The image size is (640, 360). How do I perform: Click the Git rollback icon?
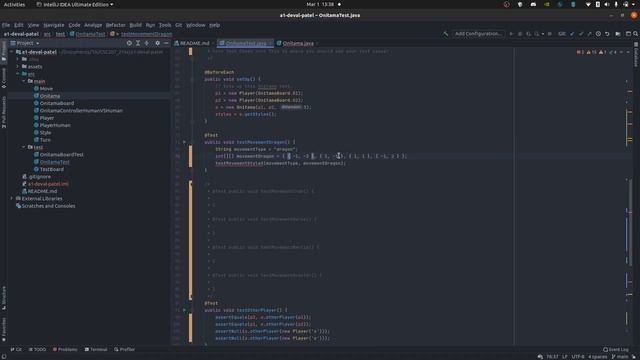607,34
